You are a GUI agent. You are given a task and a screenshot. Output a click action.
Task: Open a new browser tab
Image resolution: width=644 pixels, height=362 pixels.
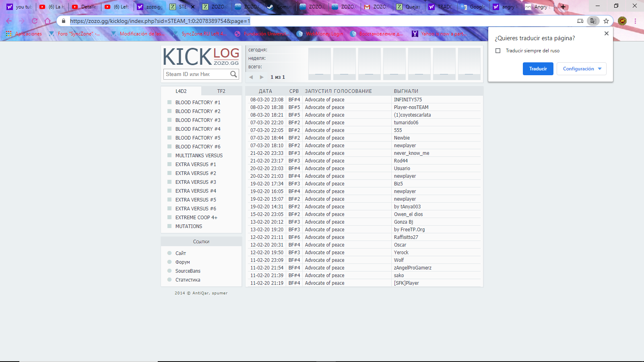click(x=563, y=7)
